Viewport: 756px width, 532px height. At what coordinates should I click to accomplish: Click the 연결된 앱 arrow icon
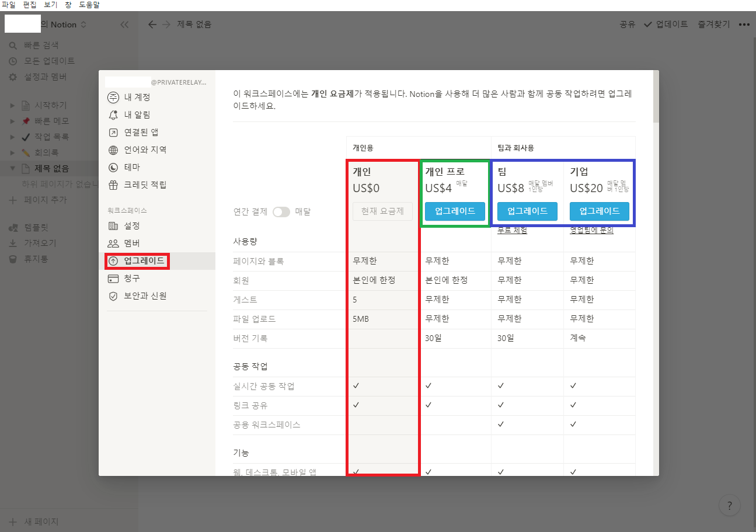pyautogui.click(x=113, y=133)
